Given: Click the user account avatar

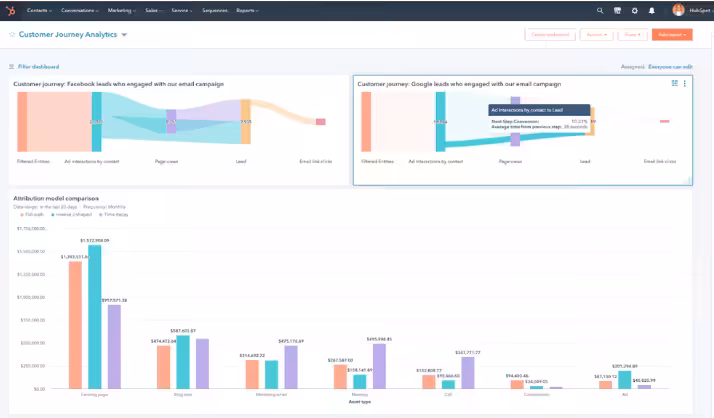Looking at the screenshot, I should (679, 10).
